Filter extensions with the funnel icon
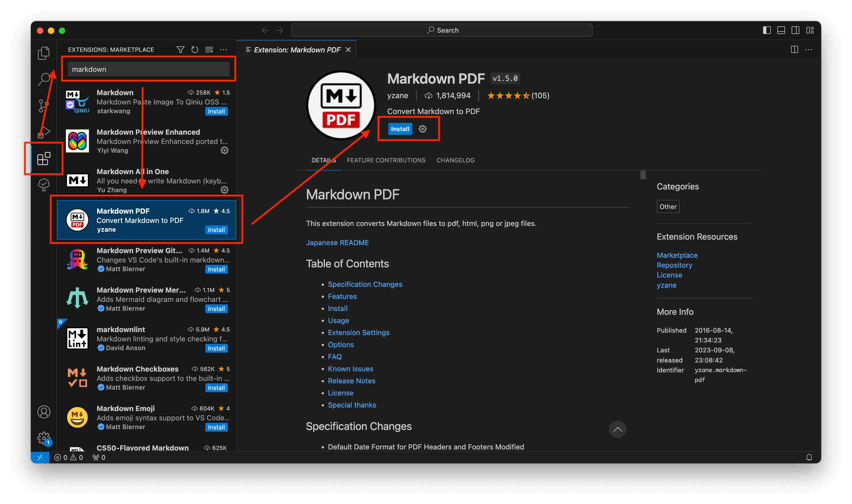This screenshot has height=504, width=852. tap(180, 50)
